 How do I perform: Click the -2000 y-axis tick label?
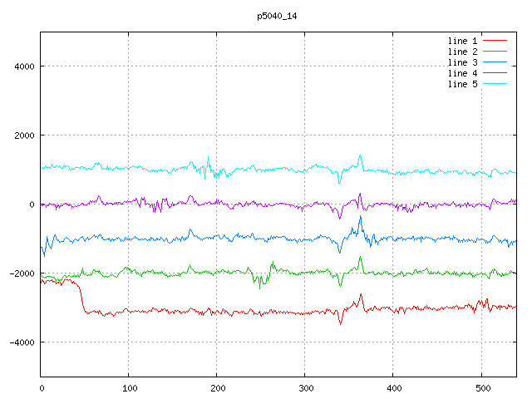[x=21, y=273]
